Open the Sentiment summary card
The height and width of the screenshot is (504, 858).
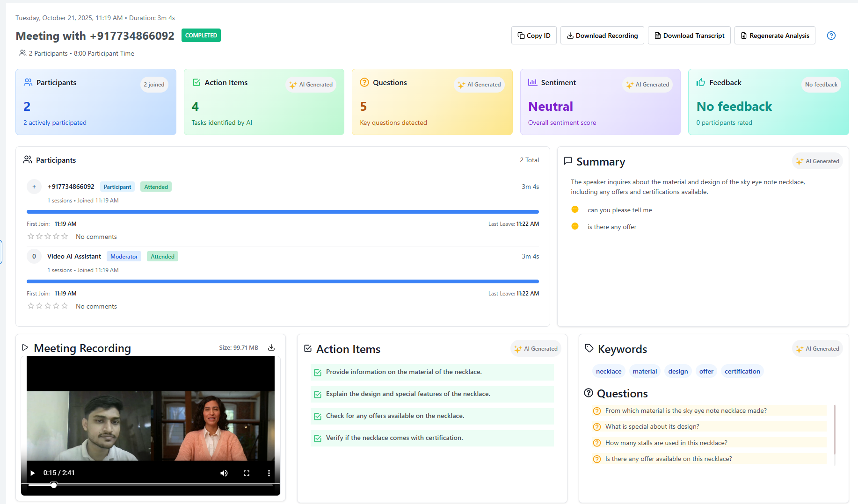600,102
